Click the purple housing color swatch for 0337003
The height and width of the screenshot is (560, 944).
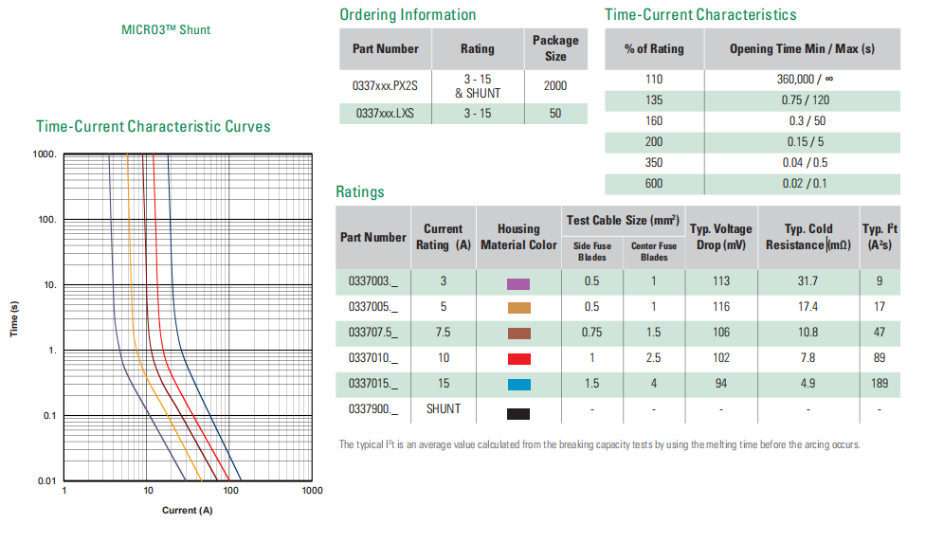click(518, 283)
